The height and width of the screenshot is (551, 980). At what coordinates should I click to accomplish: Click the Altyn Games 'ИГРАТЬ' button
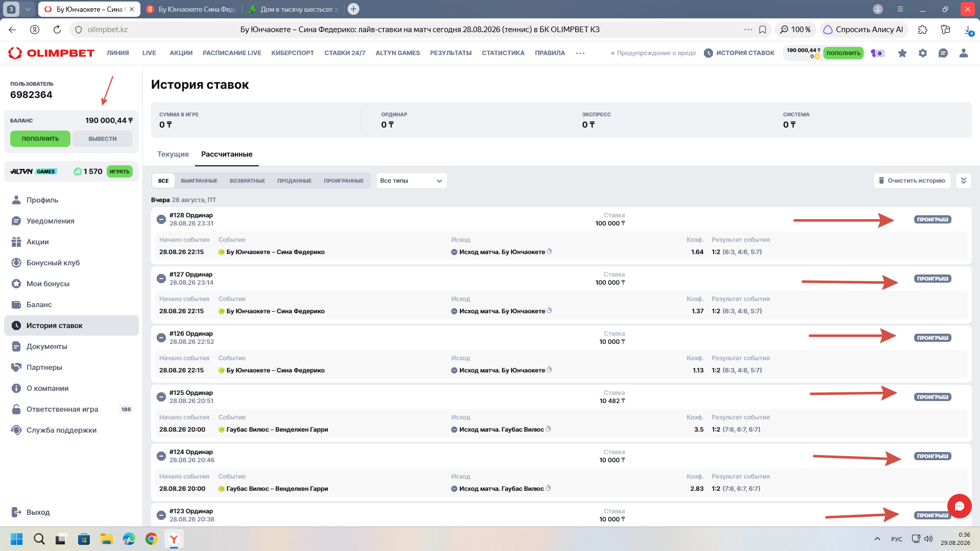pos(119,171)
